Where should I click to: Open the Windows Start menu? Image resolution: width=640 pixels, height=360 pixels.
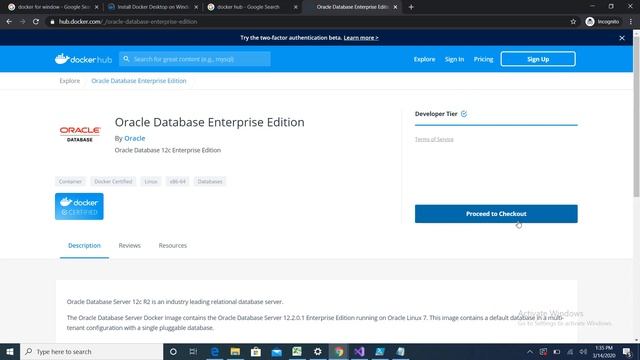(x=10, y=351)
